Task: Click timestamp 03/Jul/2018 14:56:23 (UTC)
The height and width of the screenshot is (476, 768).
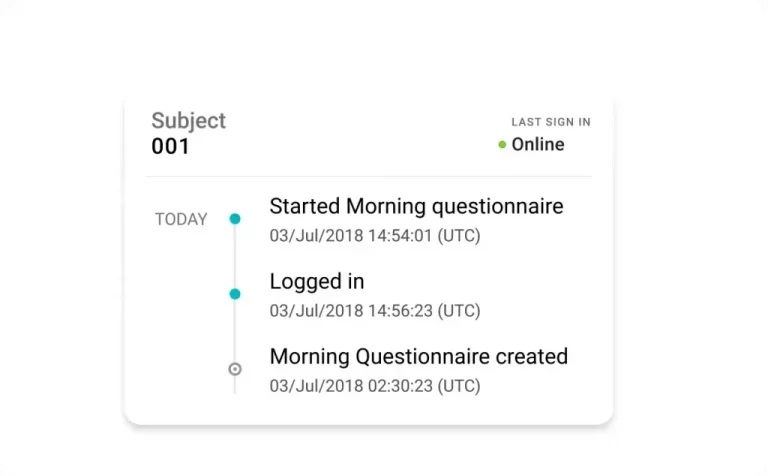Action: [x=375, y=311]
